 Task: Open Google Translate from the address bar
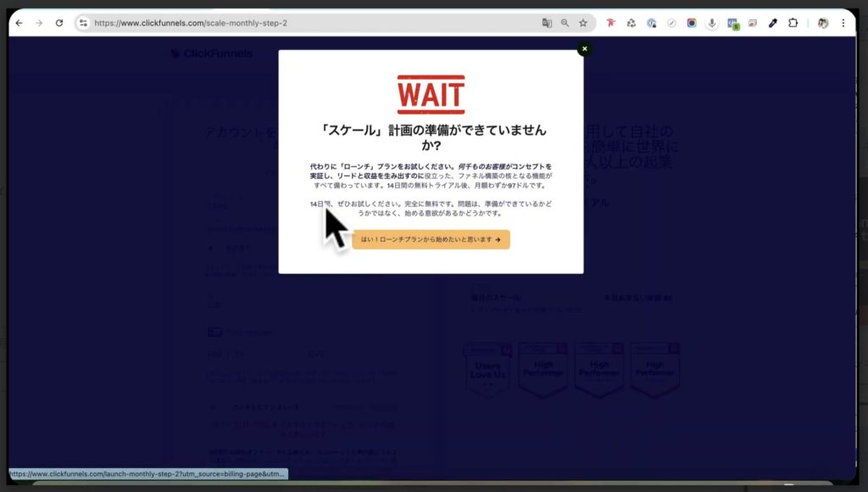[x=548, y=23]
